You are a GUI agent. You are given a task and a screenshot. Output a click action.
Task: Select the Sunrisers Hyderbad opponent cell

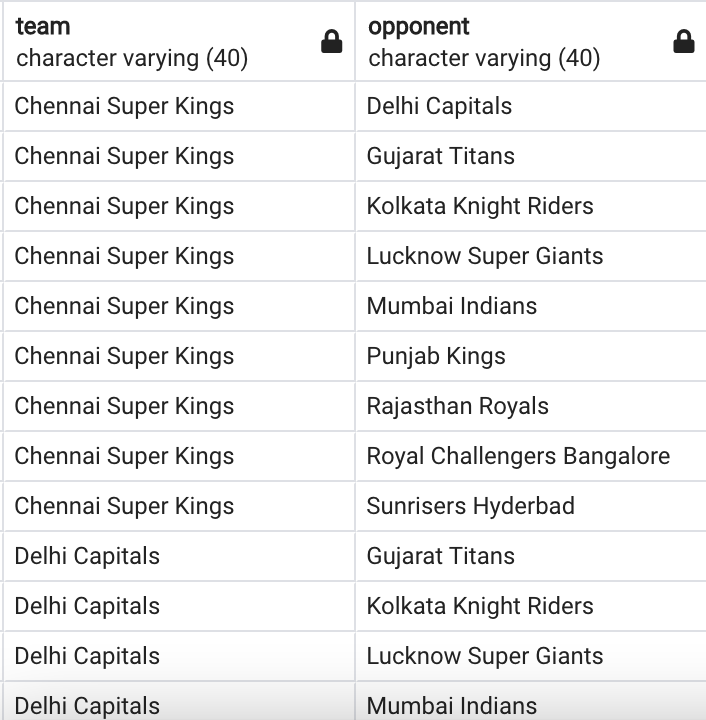(531, 506)
